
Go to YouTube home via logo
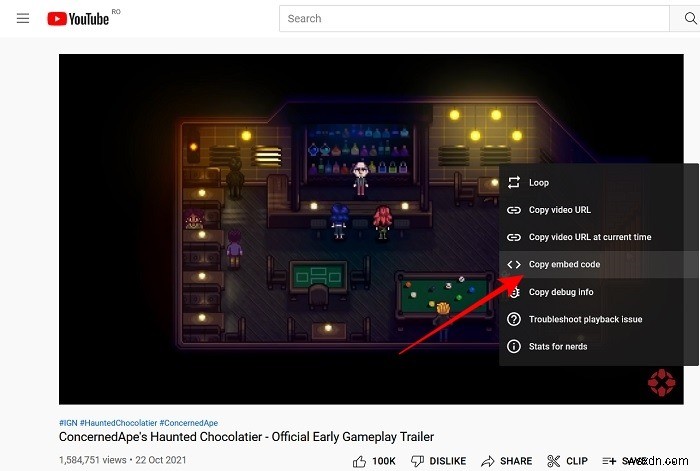click(x=78, y=19)
